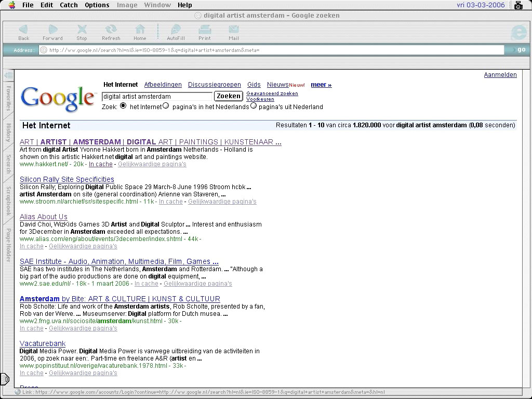Open 'In cache' for sae.edu result

pyautogui.click(x=146, y=284)
